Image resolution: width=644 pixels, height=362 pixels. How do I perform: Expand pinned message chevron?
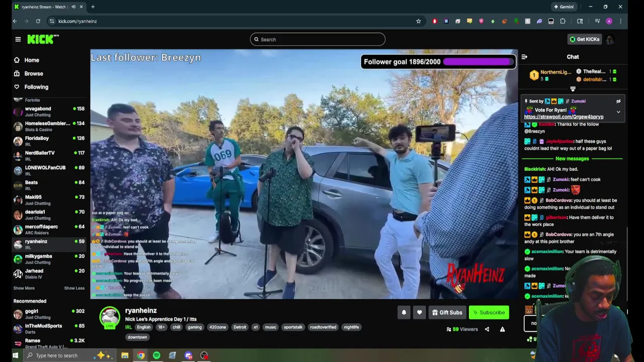pyautogui.click(x=618, y=112)
